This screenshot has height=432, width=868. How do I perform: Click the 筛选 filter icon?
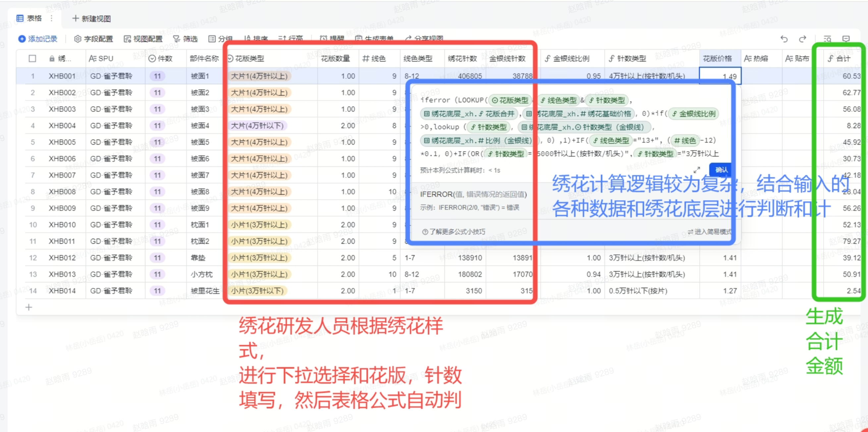[176, 39]
